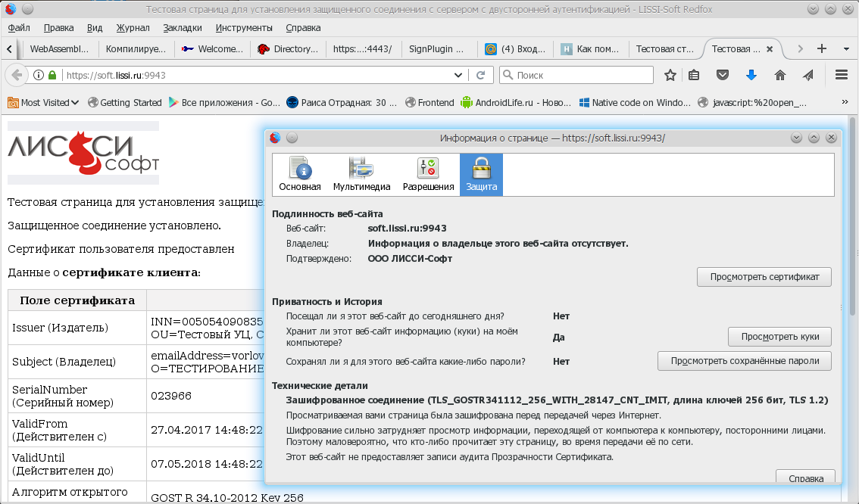859x504 pixels.
Task: Open the Закладки menu
Action: click(183, 28)
